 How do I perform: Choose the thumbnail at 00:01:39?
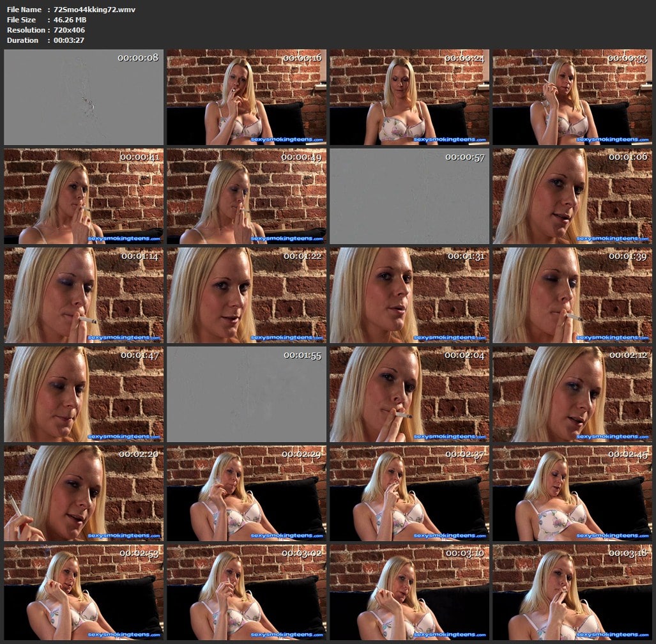572,295
